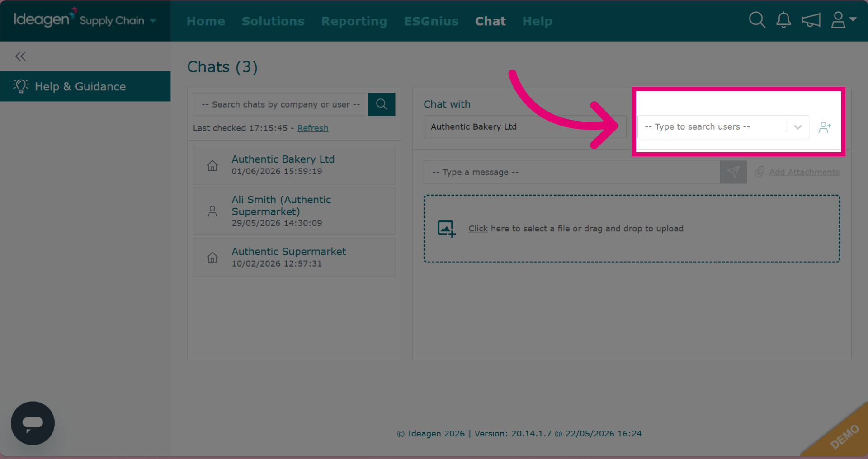Click the person icon beside Ali Smith
The image size is (868, 459).
(212, 211)
